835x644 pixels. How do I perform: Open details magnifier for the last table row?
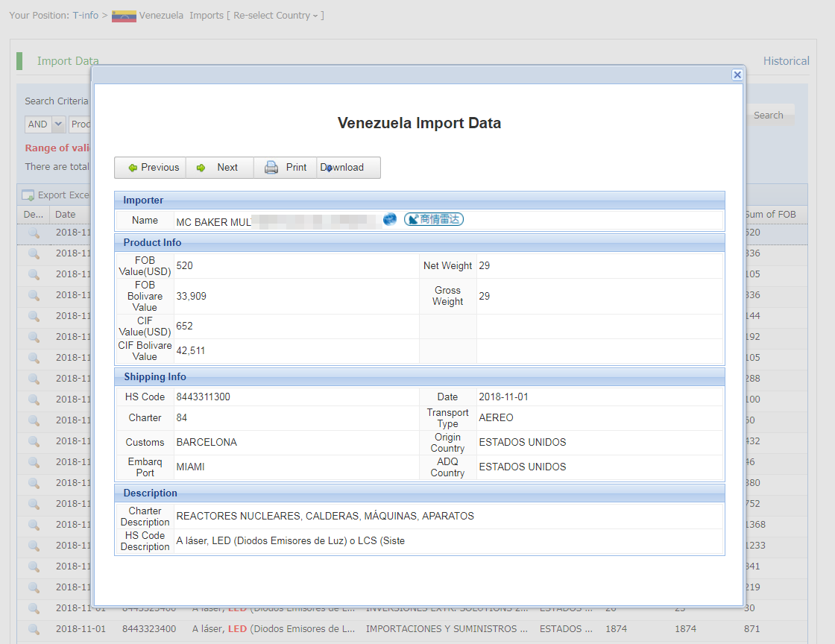point(34,629)
